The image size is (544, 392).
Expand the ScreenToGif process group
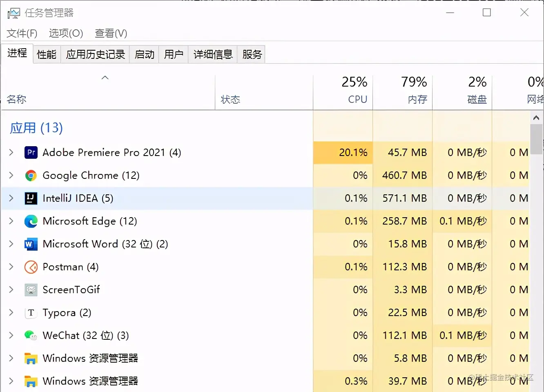(11, 290)
